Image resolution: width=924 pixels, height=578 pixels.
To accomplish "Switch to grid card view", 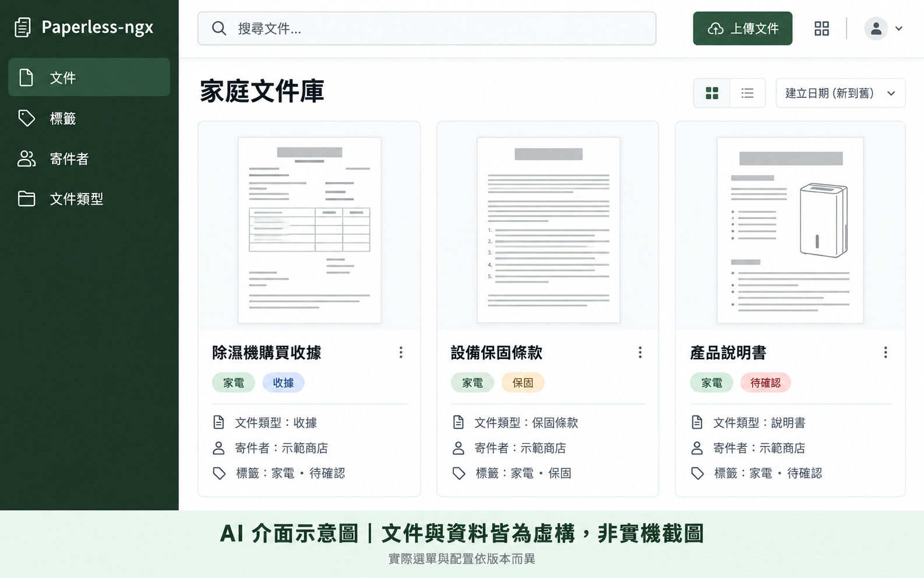I will point(712,93).
